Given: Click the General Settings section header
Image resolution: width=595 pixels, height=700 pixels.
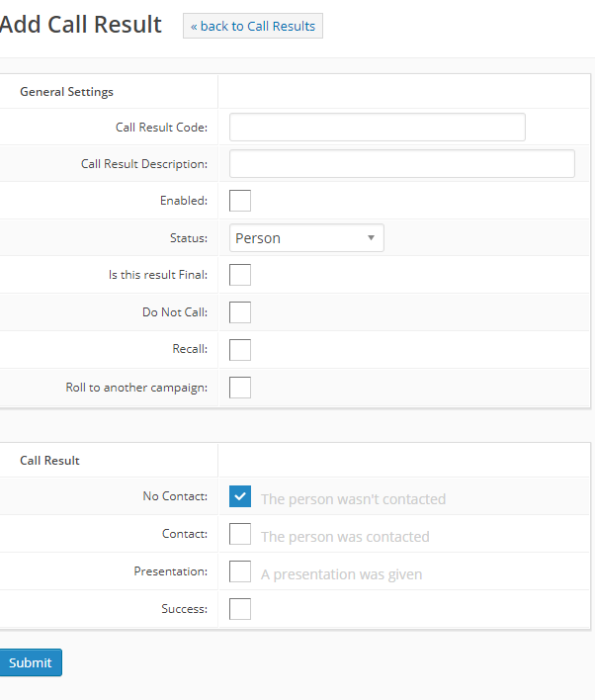Looking at the screenshot, I should point(66,92).
